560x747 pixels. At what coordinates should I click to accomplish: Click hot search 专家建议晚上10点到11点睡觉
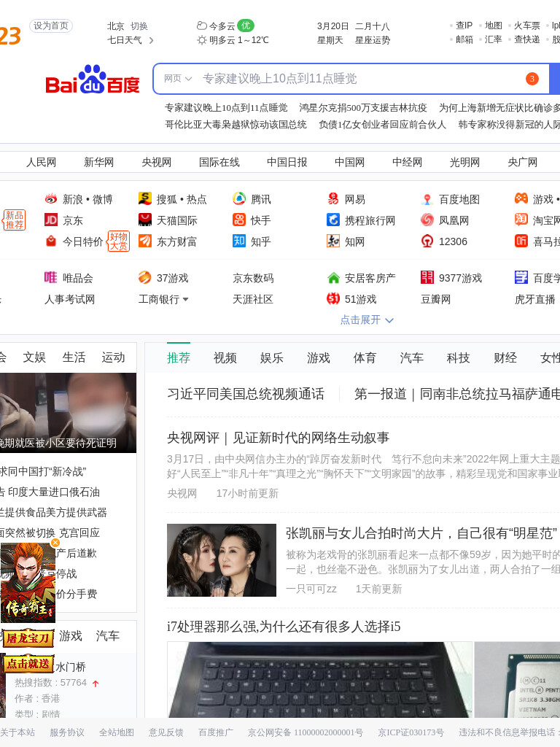[x=226, y=108]
